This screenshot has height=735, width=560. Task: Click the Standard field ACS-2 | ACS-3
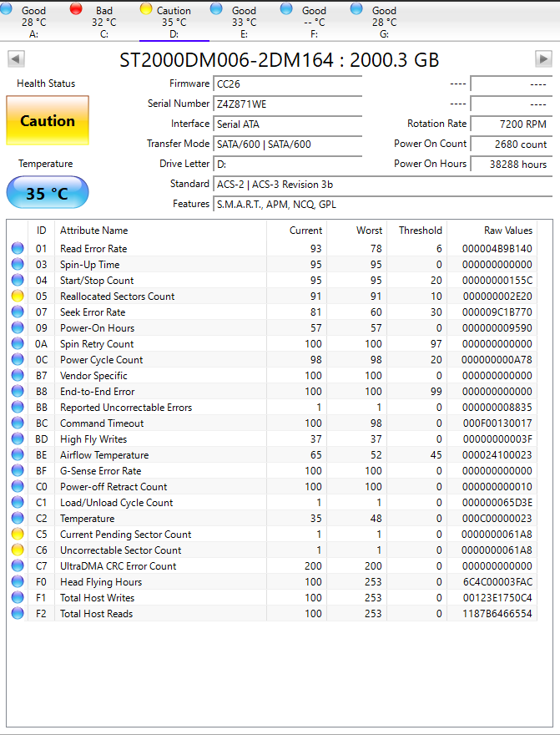pyautogui.click(x=382, y=185)
